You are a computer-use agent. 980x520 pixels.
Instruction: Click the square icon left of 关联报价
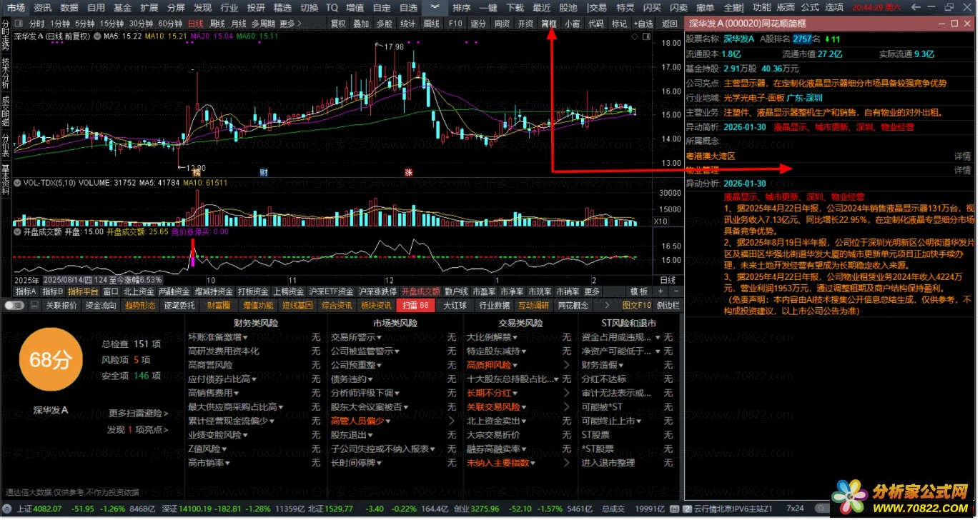(x=34, y=306)
